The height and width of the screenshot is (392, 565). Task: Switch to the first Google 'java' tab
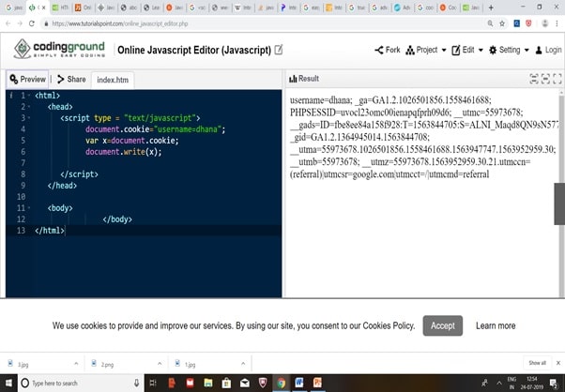coord(14,8)
